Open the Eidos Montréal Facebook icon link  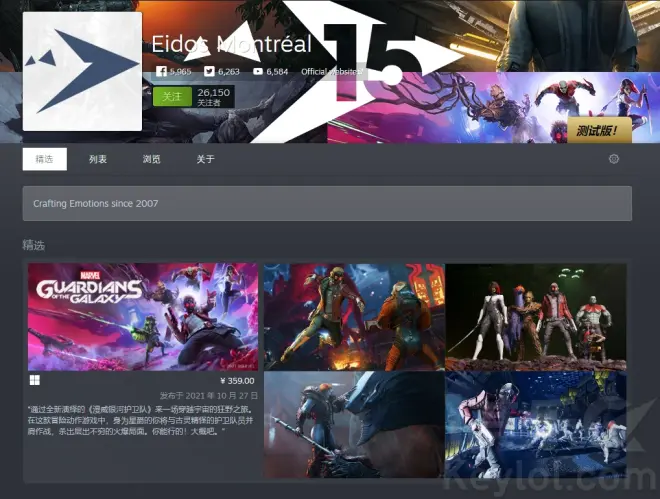click(161, 72)
